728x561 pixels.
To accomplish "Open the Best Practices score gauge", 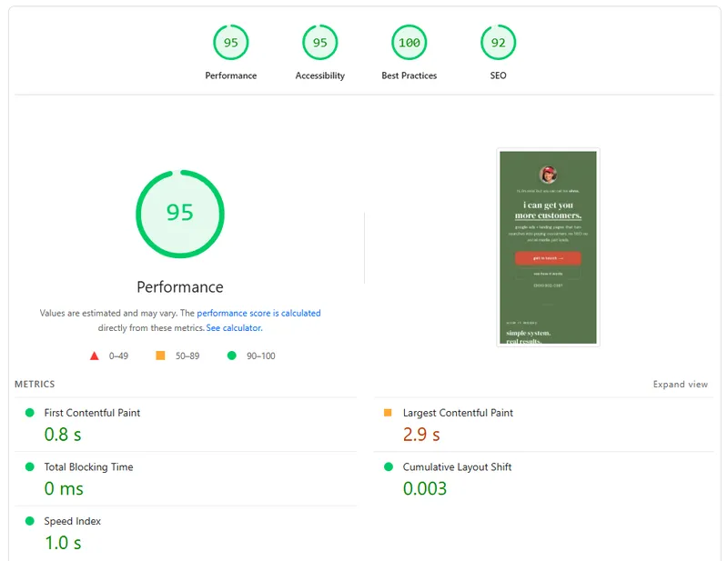I will [409, 42].
